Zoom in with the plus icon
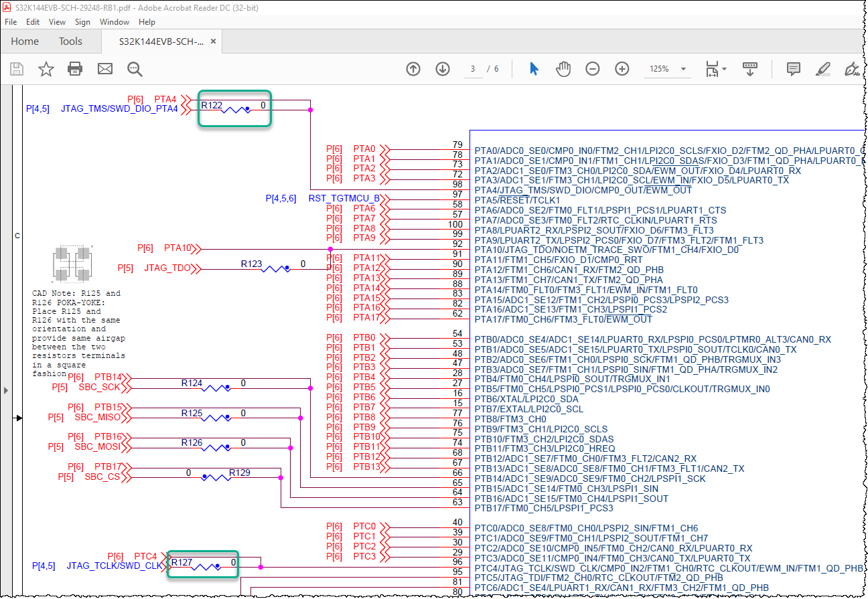Screen dimensions: 868x599 point(622,69)
